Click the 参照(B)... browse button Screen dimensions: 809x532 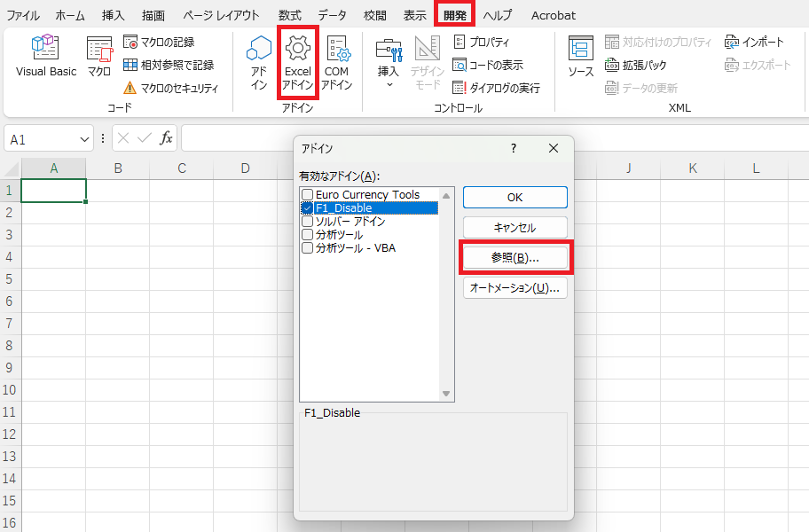[515, 257]
